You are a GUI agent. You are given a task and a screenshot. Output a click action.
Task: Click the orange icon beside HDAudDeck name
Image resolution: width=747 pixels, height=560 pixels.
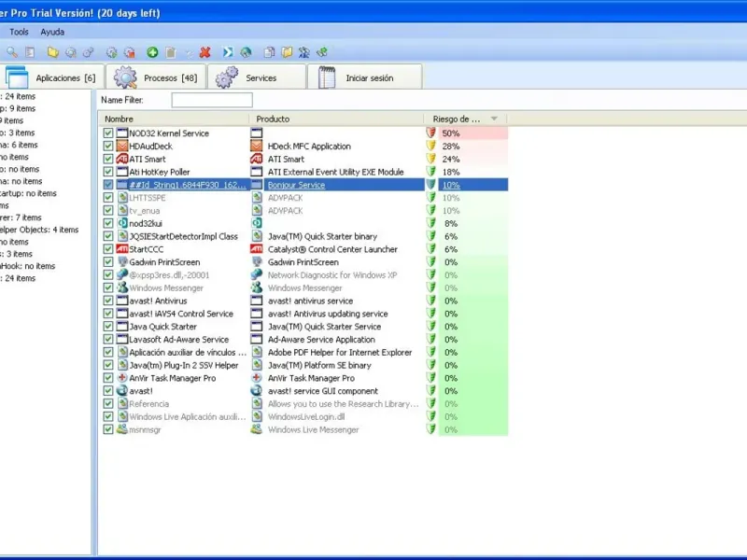(x=122, y=146)
